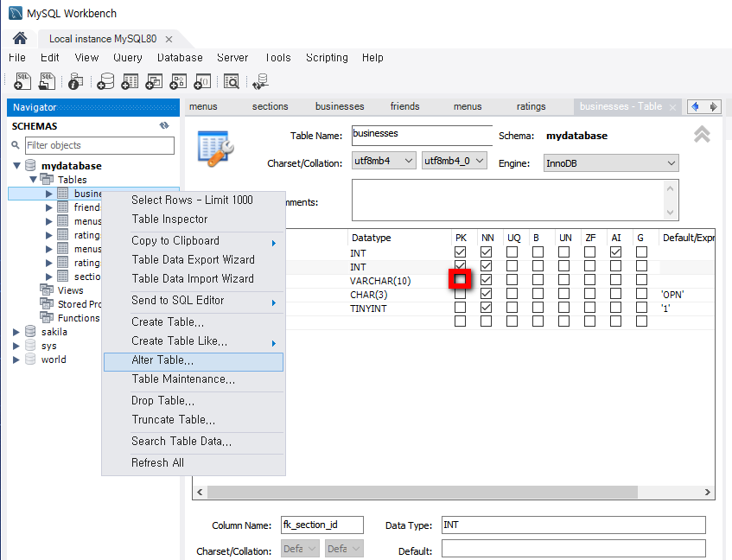Collapse table header double-chevron icon
The width and height of the screenshot is (732, 560).
click(702, 135)
